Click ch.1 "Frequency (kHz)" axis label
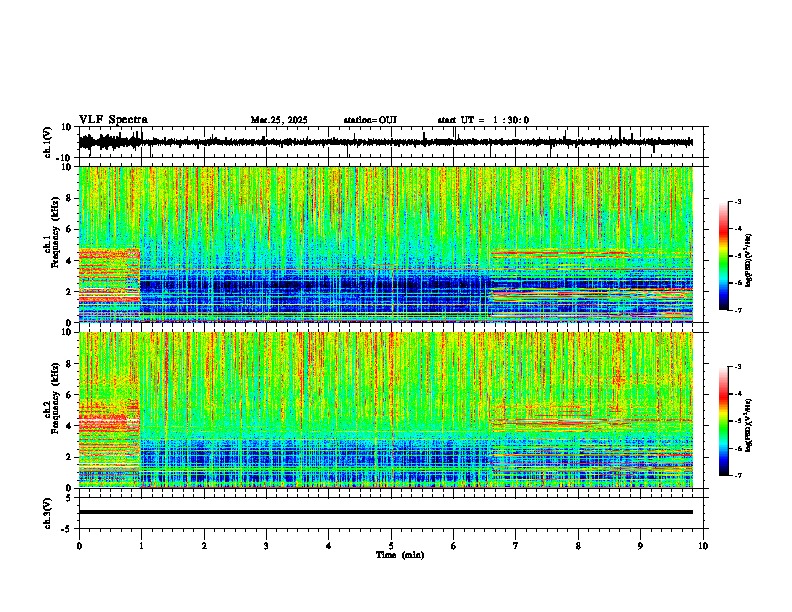The width and height of the screenshot is (792, 612). (x=56, y=232)
